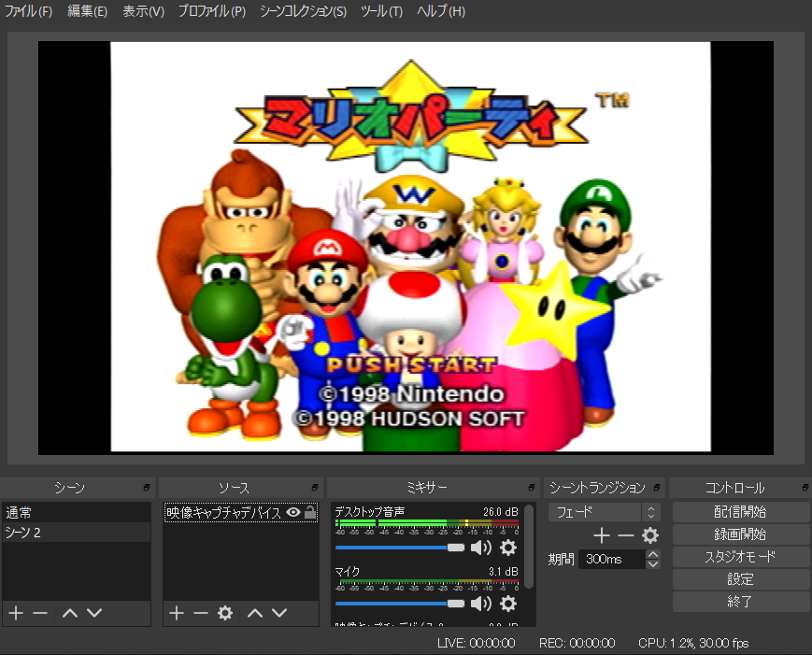The image size is (812, 655).
Task: Select 映像キャプチャデバイス source row
Action: [x=241, y=513]
